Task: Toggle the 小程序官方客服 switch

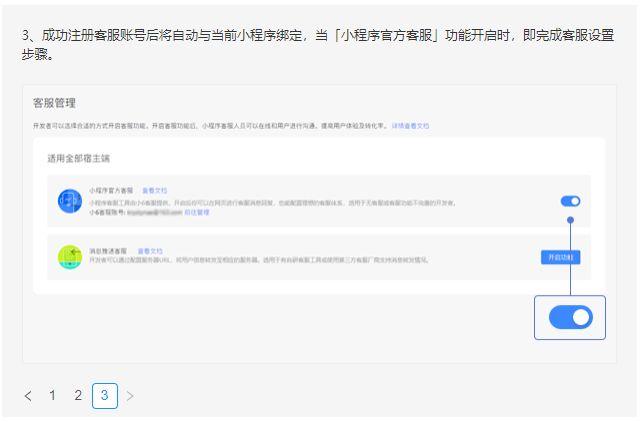Action: (570, 201)
